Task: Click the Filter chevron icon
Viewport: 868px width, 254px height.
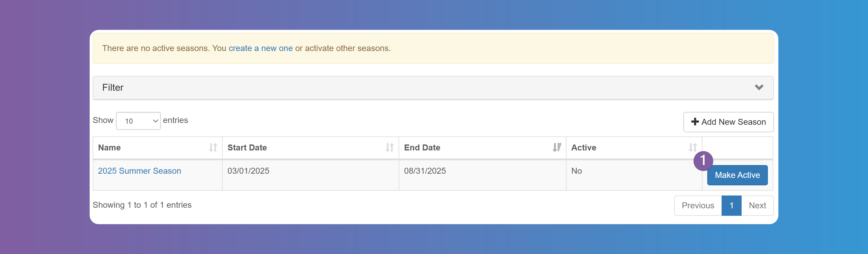Action: click(x=759, y=87)
